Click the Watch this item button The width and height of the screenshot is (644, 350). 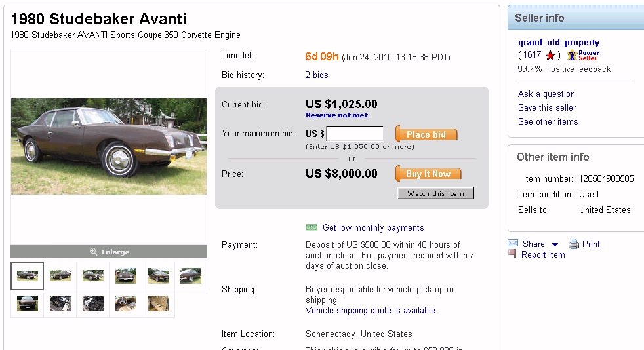(x=435, y=193)
